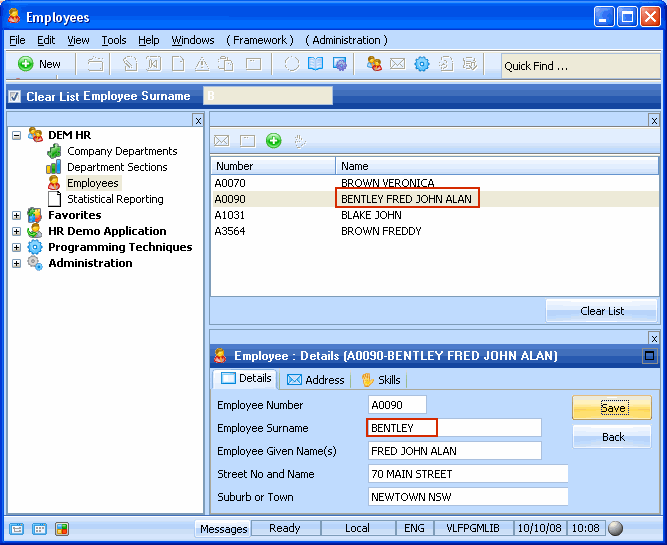Click the warning triangle toolbar icon
The width and height of the screenshot is (667, 545).
[202, 64]
